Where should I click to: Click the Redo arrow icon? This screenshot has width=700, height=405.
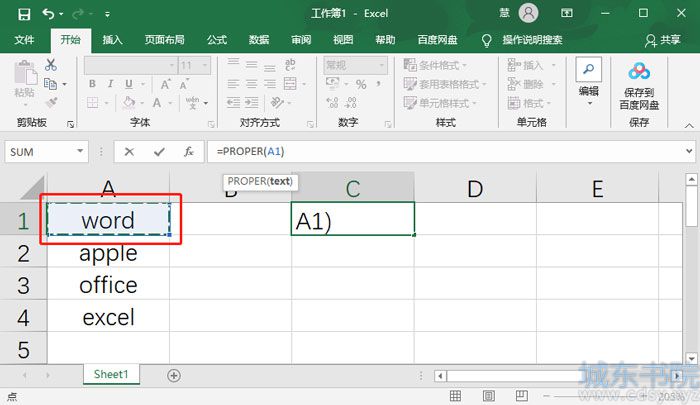tap(78, 14)
